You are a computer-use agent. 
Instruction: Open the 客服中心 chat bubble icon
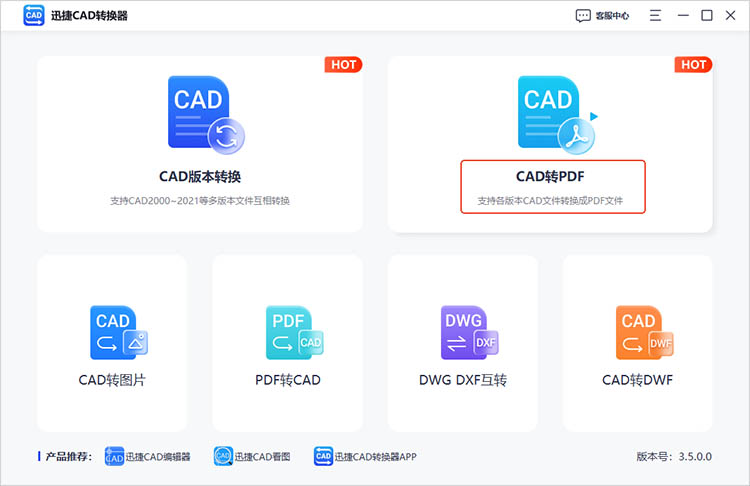point(583,16)
